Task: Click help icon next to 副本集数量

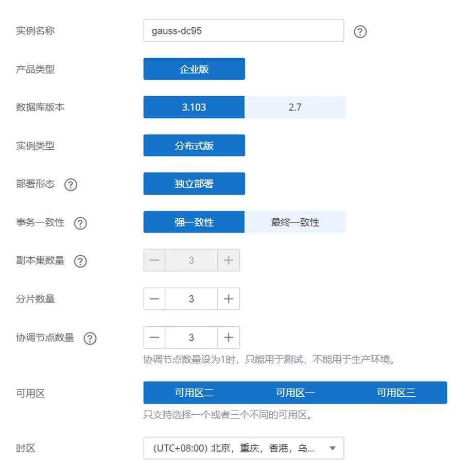Action: pyautogui.click(x=80, y=261)
